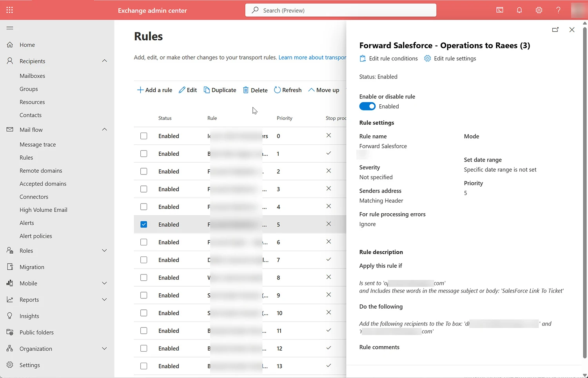The width and height of the screenshot is (588, 378).
Task: Check the priority 6 rule checkbox
Action: (x=144, y=242)
